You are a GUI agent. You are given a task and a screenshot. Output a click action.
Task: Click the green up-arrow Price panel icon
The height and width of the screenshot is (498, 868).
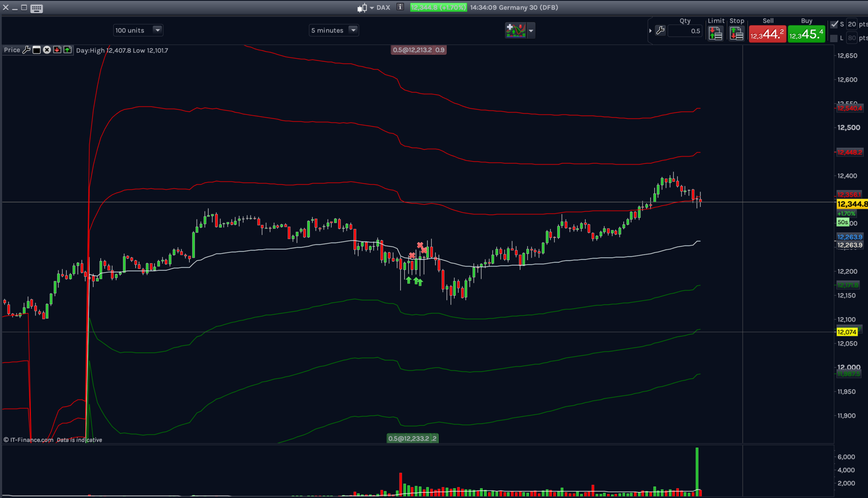coord(67,50)
